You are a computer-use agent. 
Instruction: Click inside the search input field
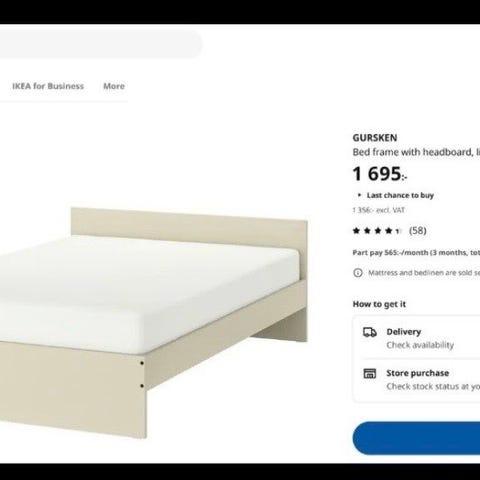pos(101,44)
